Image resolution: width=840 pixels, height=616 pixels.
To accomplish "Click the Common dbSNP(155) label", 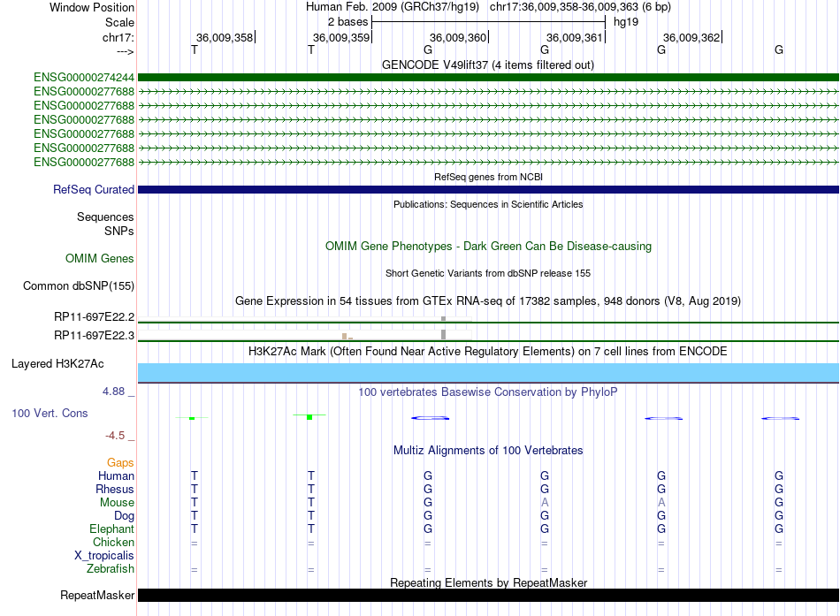I will tap(79, 286).
